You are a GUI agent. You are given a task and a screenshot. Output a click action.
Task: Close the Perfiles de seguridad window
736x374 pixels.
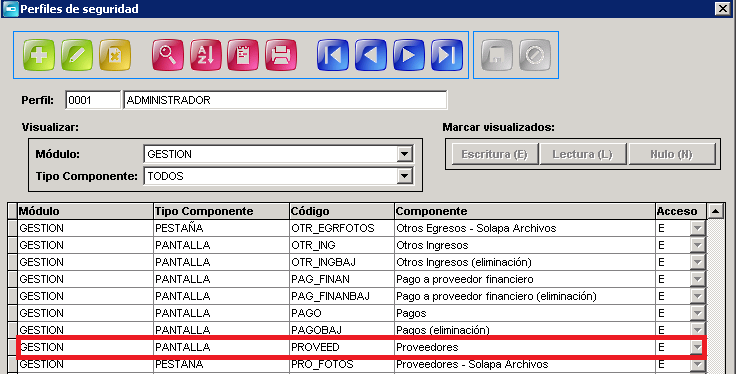point(722,8)
